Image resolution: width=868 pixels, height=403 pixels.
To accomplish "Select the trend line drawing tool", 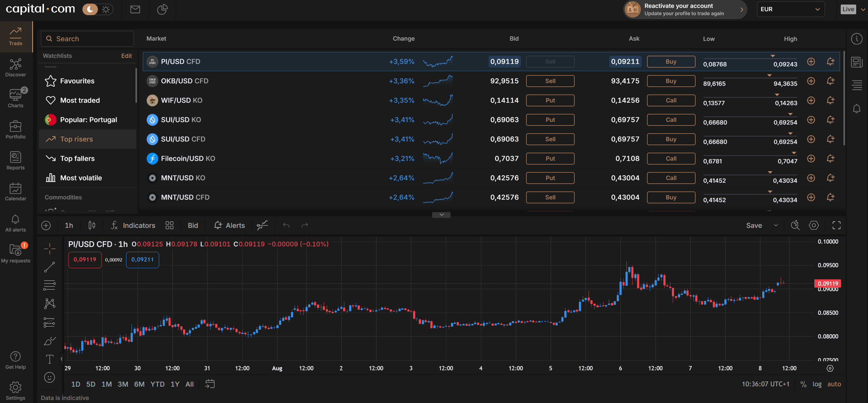I will tap(49, 267).
